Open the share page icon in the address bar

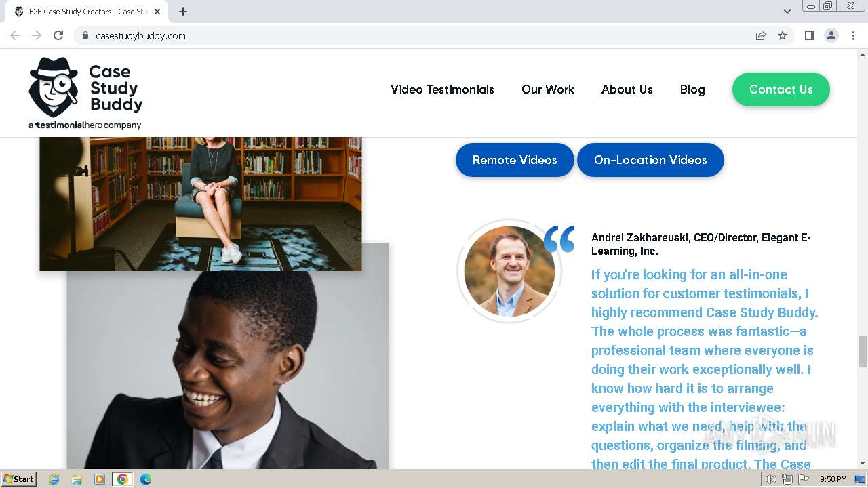761,35
